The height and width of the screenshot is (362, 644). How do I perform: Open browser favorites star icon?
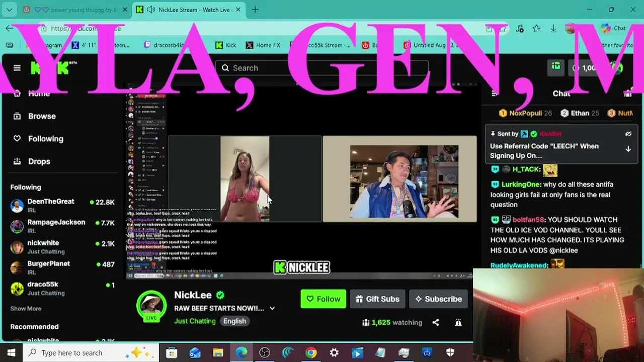click(x=536, y=28)
